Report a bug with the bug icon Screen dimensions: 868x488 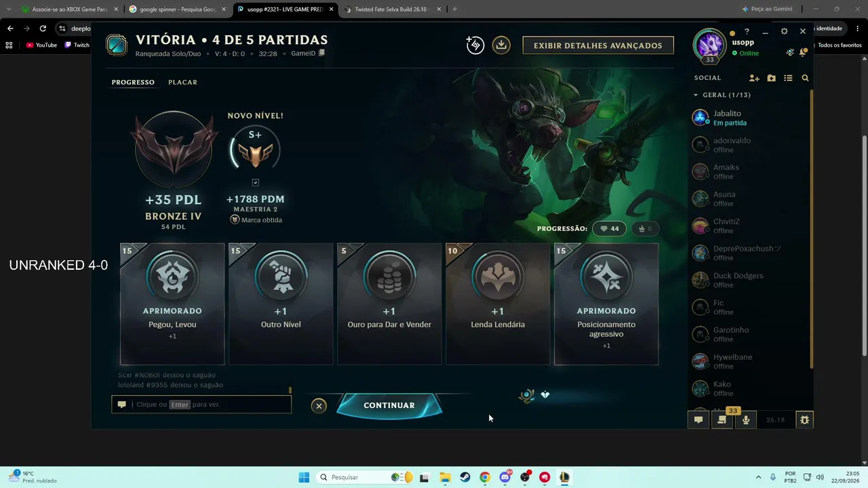tap(804, 420)
